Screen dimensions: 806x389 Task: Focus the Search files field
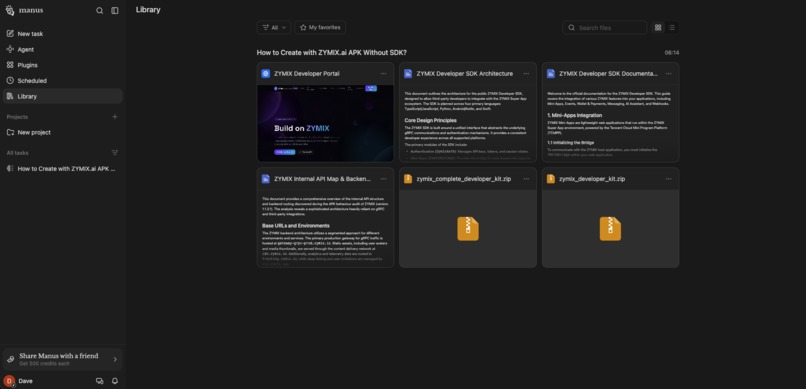604,27
